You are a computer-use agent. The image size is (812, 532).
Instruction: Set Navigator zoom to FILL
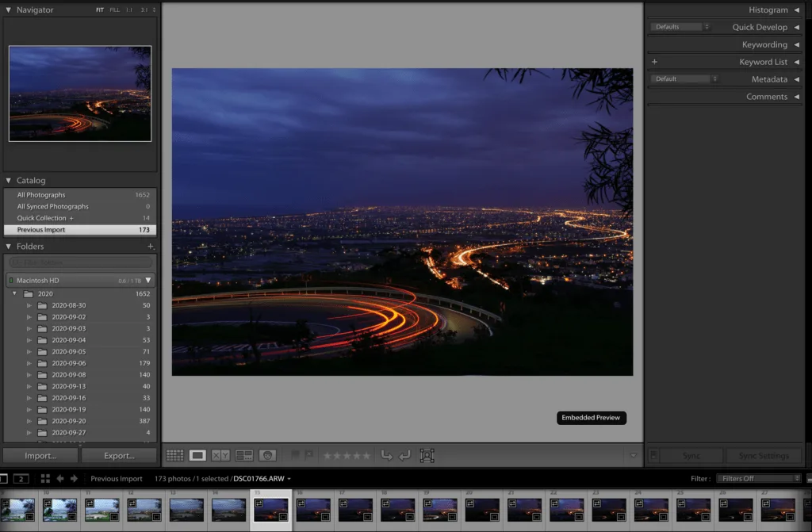[115, 10]
